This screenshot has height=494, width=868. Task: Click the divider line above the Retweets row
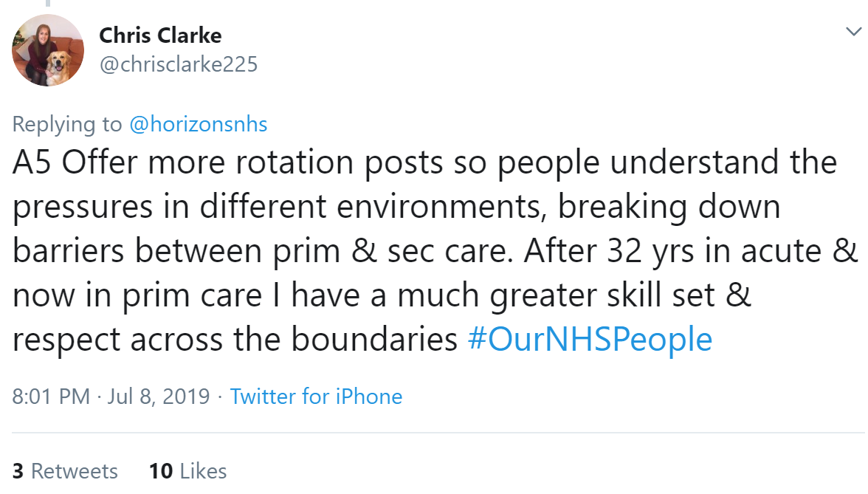(x=438, y=433)
